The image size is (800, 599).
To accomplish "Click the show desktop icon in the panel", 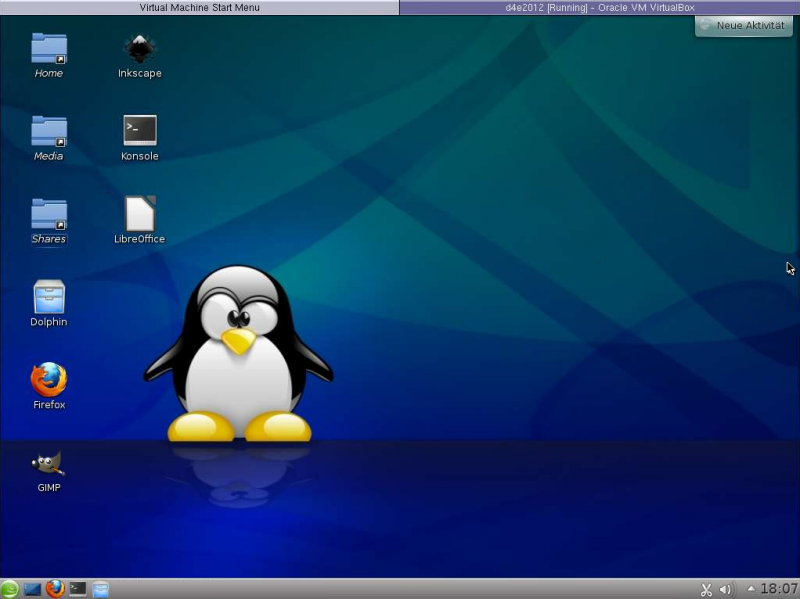I will tap(32, 589).
